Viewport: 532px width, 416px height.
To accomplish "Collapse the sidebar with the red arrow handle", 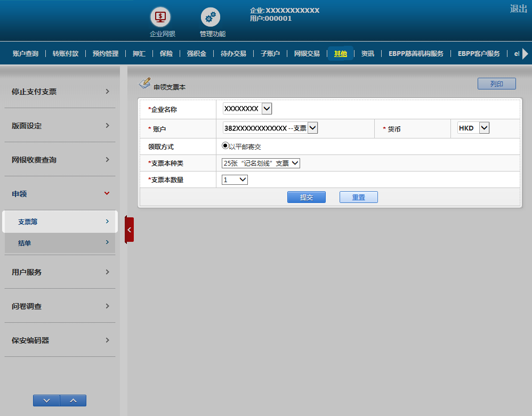I will point(129,230).
